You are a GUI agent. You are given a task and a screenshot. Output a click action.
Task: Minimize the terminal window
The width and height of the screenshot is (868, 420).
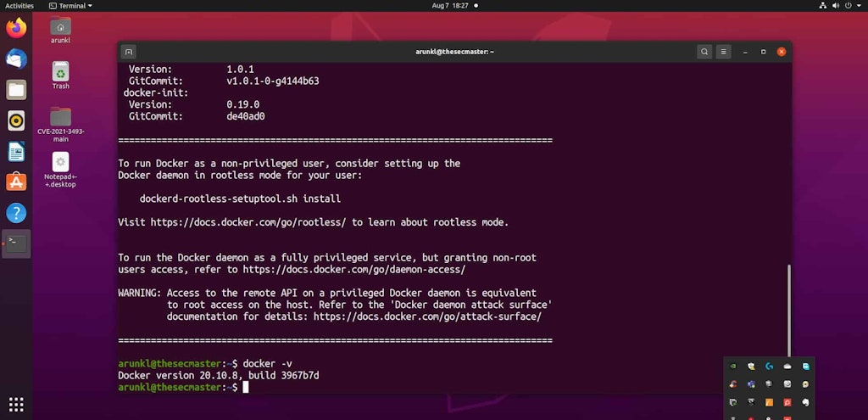(746, 52)
